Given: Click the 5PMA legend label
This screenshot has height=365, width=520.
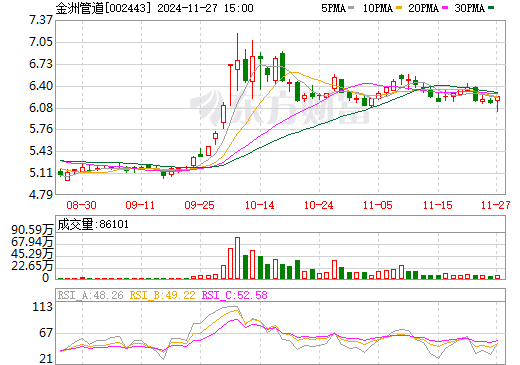Looking at the screenshot, I should [x=333, y=8].
